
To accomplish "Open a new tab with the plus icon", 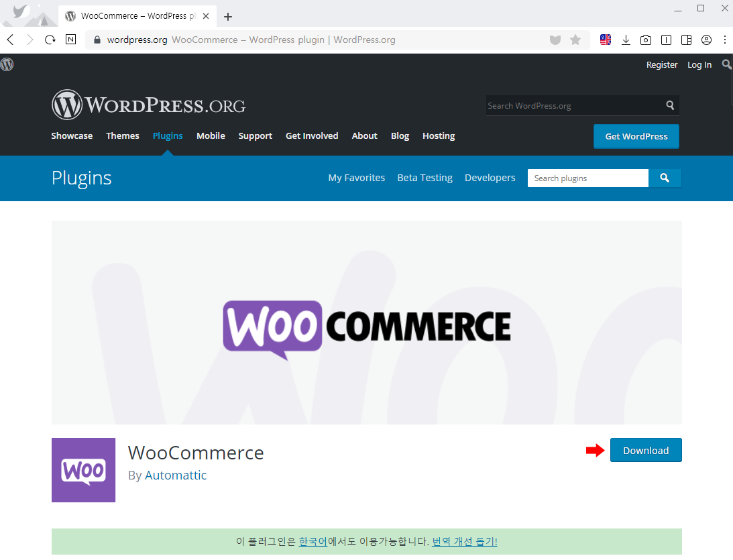I will pyautogui.click(x=227, y=17).
